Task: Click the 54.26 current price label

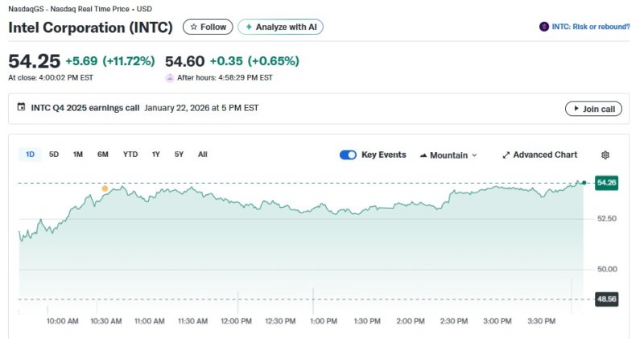Action: (606, 183)
